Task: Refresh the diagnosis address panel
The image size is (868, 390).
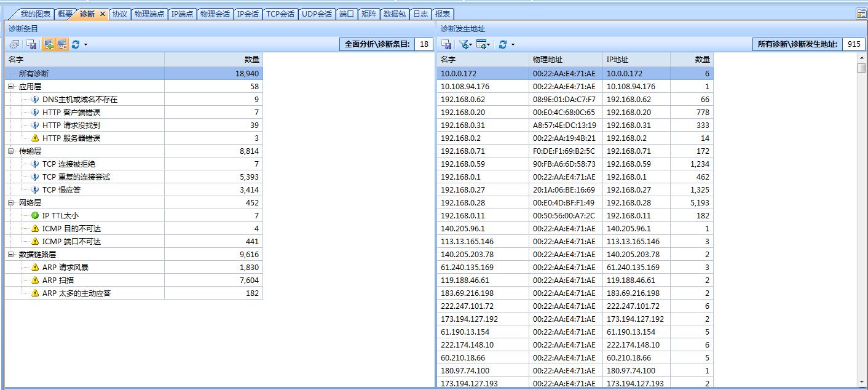Action: 503,44
